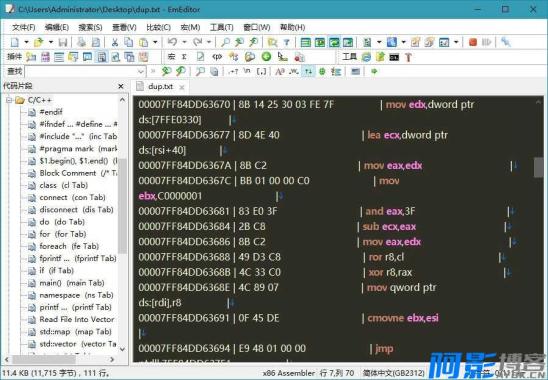Enable Wrap by Page mode
Image resolution: width=548 pixels, height=380 pixels.
pyautogui.click(x=348, y=42)
